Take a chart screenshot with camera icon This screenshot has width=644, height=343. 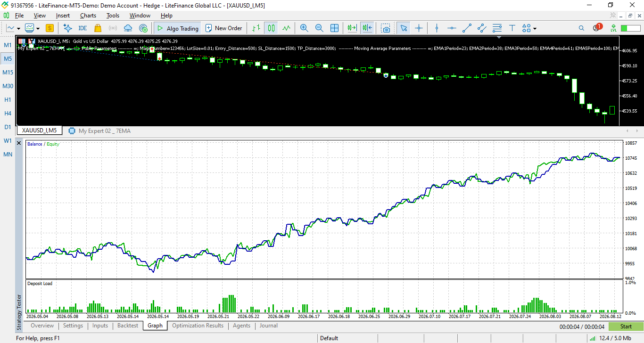tap(386, 28)
